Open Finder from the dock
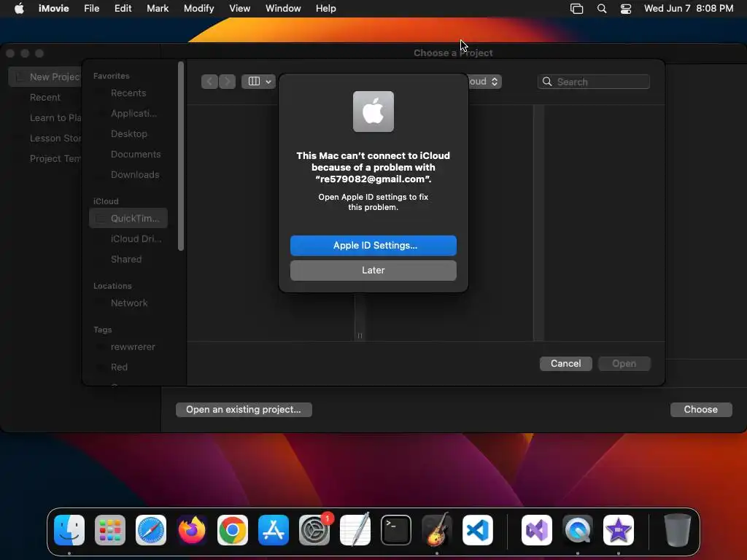 click(69, 529)
